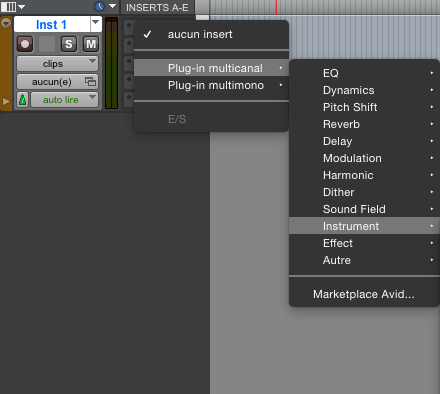
Task: Open the Autre plug-in category
Action: [x=364, y=260]
